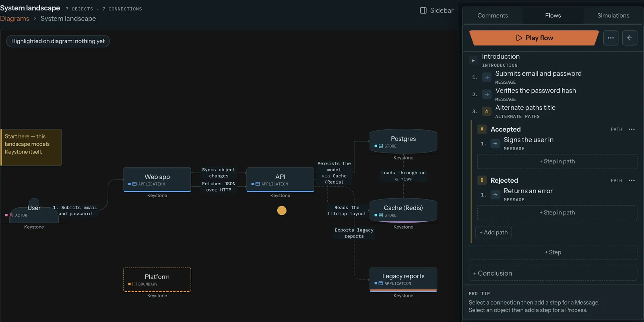644x322 pixels.
Task: Click the store icon on the Postgres node
Action: click(381, 146)
